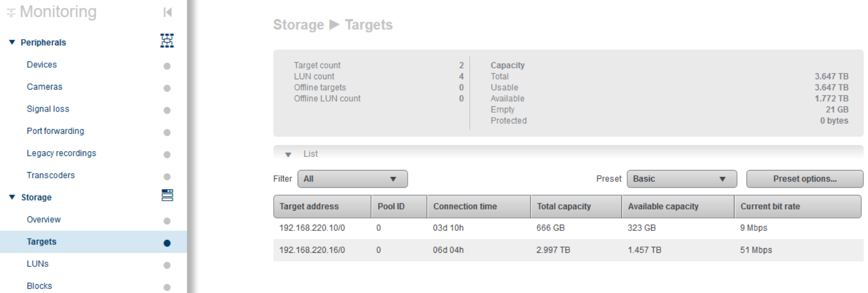Click the status dot beside Cameras
The width and height of the screenshot is (868, 293).
[x=167, y=88]
